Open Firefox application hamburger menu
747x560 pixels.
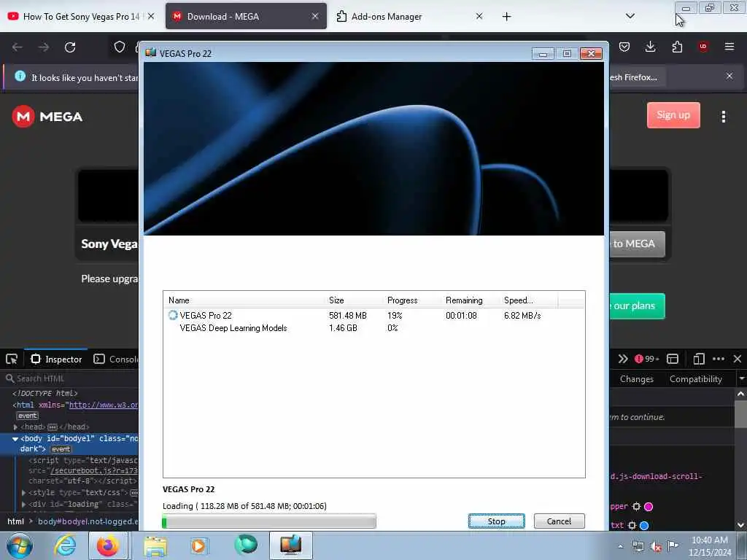pos(729,47)
